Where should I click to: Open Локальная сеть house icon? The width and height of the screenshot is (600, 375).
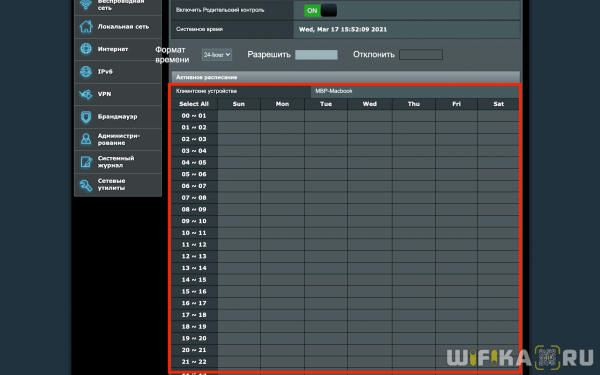pos(86,26)
